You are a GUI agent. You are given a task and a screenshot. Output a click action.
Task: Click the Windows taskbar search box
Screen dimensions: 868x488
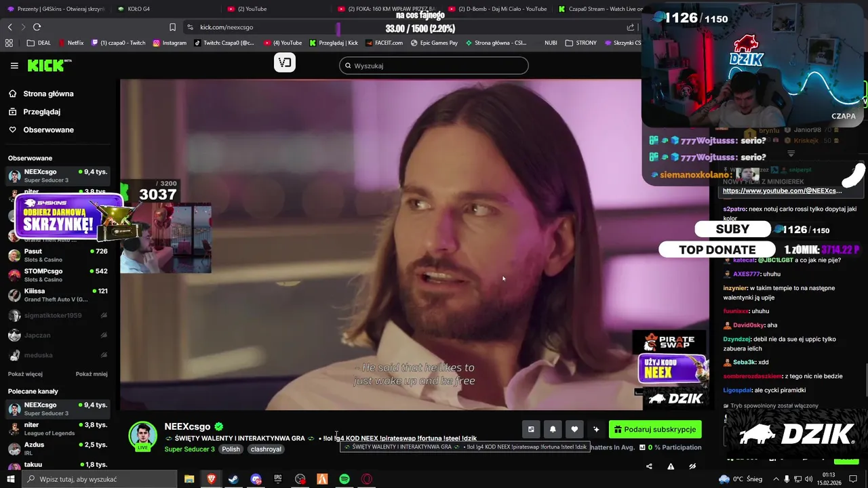click(x=98, y=479)
